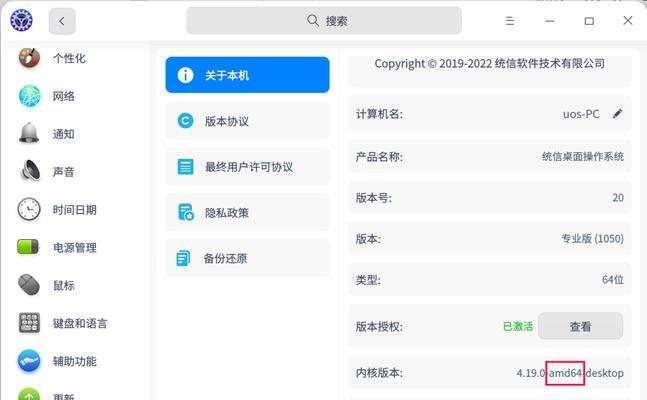
Task: Edit computer name with pencil icon
Action: coord(617,114)
